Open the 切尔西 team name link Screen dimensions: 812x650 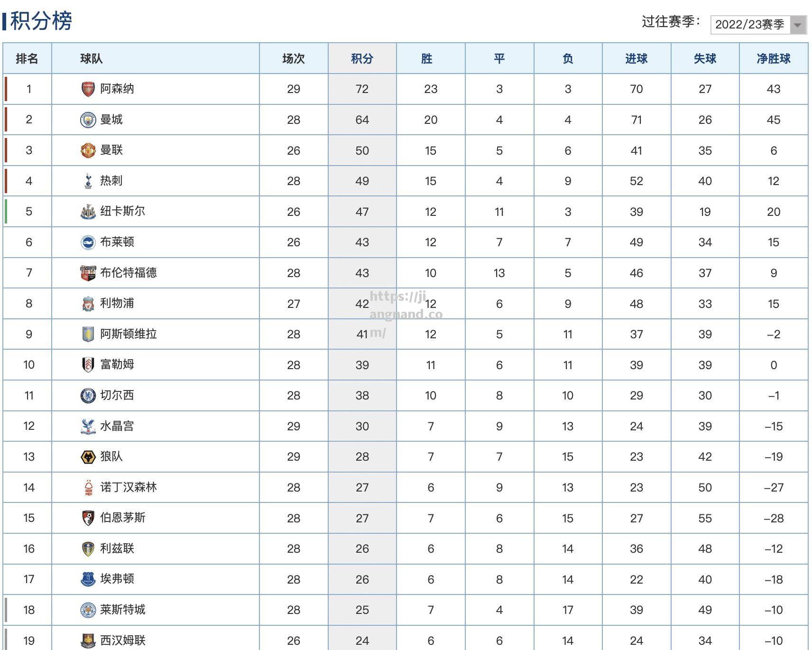coord(117,395)
